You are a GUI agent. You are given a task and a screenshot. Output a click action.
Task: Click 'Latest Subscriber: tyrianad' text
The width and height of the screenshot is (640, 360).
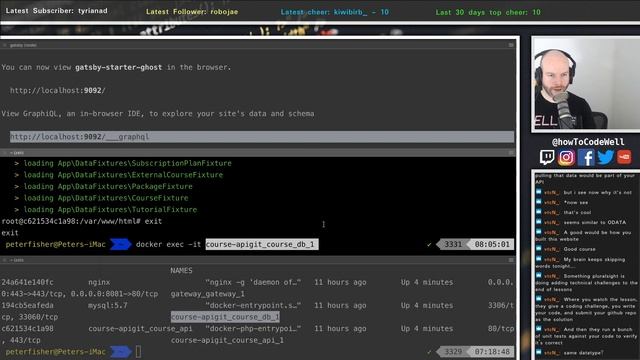coord(56,11)
